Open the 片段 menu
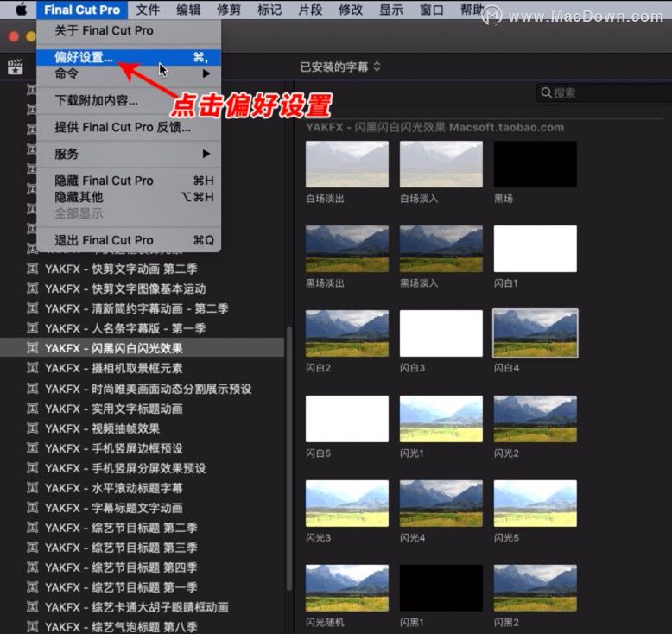 click(310, 10)
